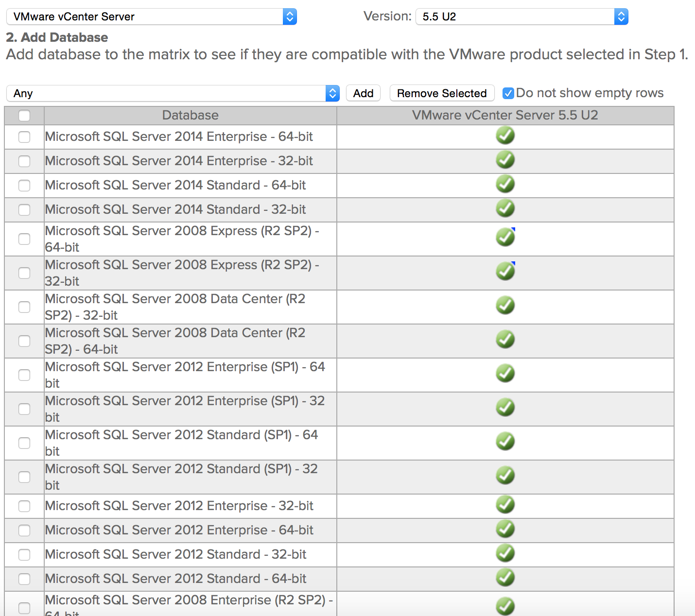Click the compatibility checkmark for SQL Server 2012 Enterprise (SP1) 64-bit
This screenshot has width=695, height=616.
505,373
